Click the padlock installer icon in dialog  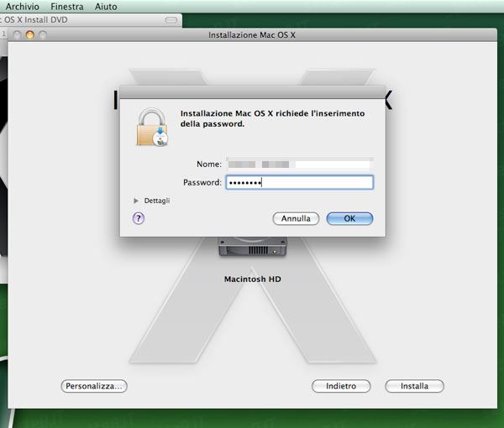(x=152, y=128)
